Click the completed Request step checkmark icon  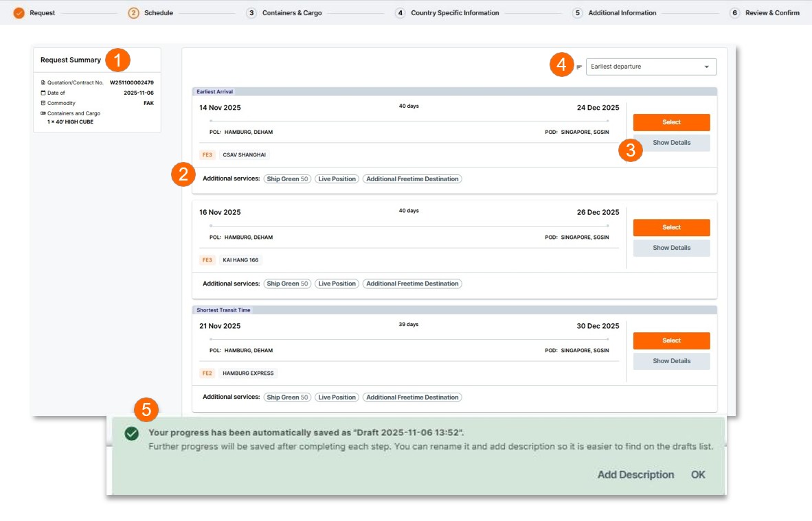19,13
